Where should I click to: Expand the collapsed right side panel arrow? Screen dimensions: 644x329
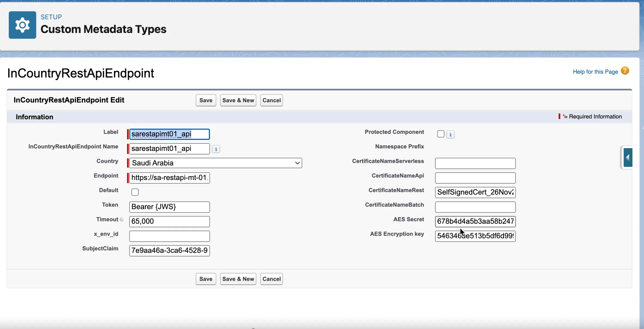(628, 157)
